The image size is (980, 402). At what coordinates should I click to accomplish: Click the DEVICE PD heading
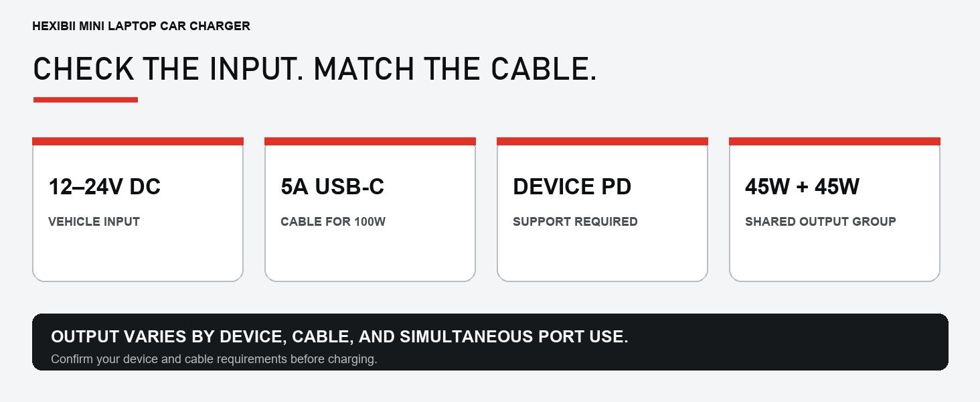[572, 186]
